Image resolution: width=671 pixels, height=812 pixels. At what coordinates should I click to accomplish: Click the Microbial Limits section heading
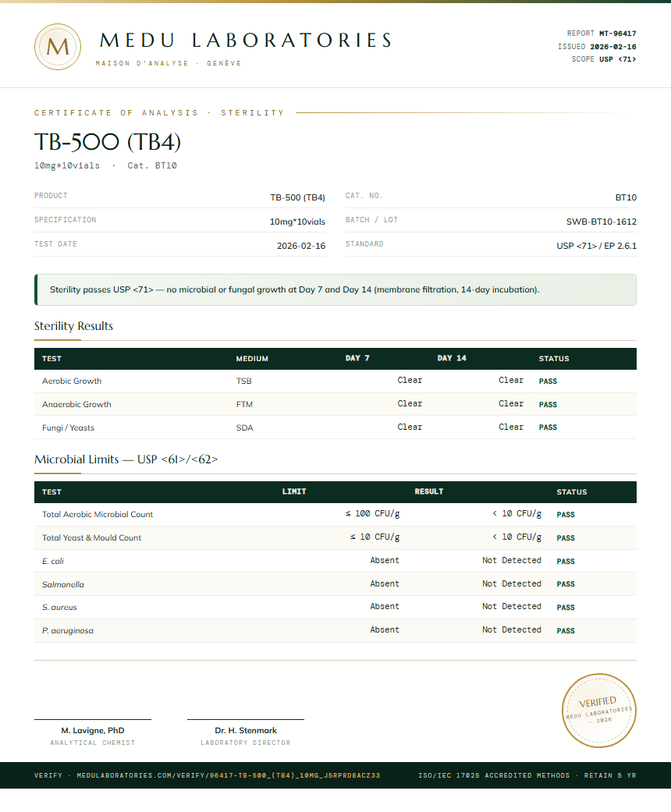coord(126,459)
